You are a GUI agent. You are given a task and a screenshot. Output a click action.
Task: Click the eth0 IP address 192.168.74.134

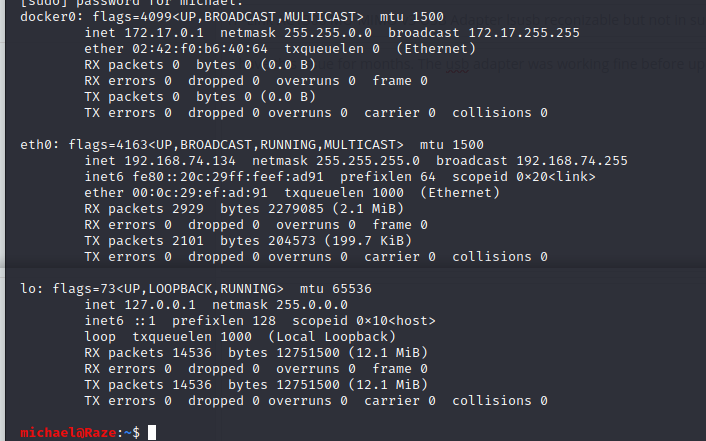coord(185,160)
